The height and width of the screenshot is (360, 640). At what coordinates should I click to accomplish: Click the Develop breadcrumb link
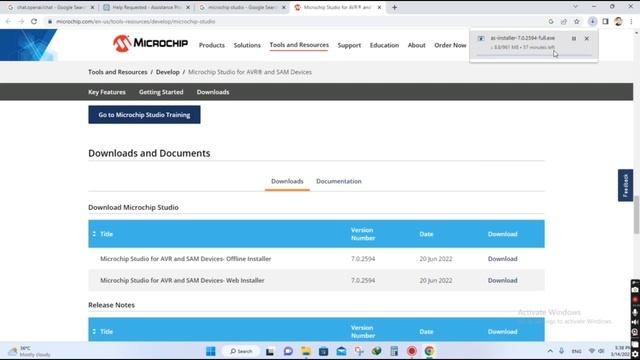(167, 72)
